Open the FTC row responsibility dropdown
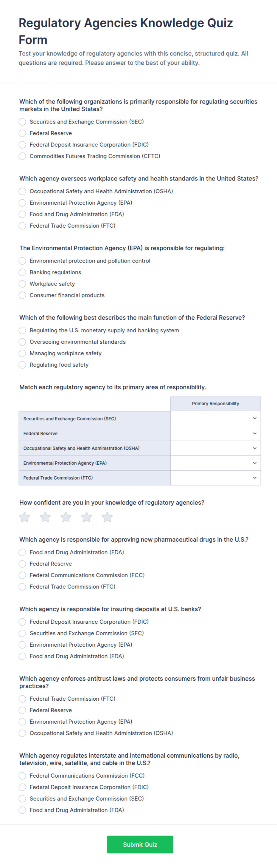 [x=215, y=478]
